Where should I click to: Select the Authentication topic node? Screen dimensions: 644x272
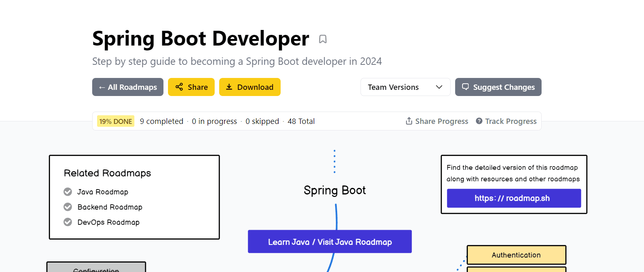coord(516,255)
